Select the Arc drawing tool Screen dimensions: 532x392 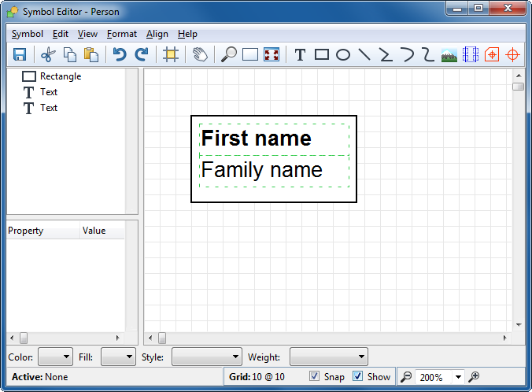(x=407, y=54)
